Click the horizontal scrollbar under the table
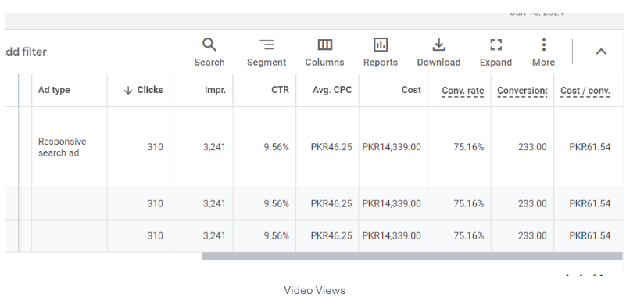This screenshot has height=305, width=644. (x=413, y=257)
